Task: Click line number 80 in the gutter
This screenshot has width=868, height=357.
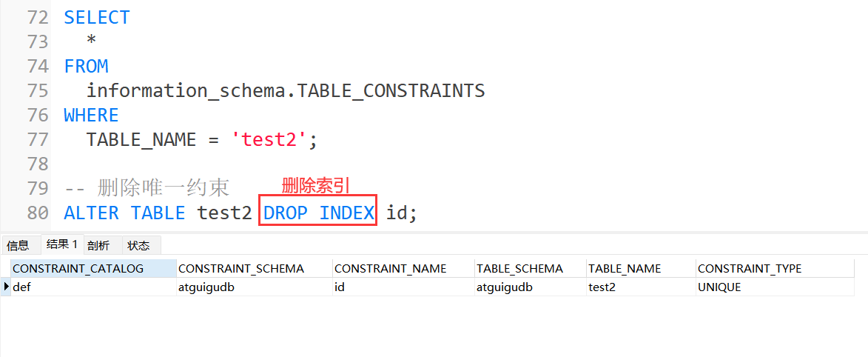Action: tap(37, 213)
